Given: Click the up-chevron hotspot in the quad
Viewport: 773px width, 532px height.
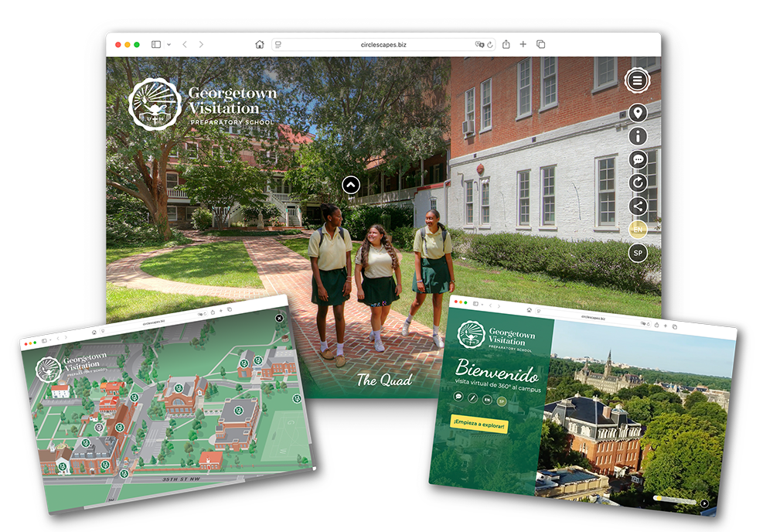Looking at the screenshot, I should (351, 185).
